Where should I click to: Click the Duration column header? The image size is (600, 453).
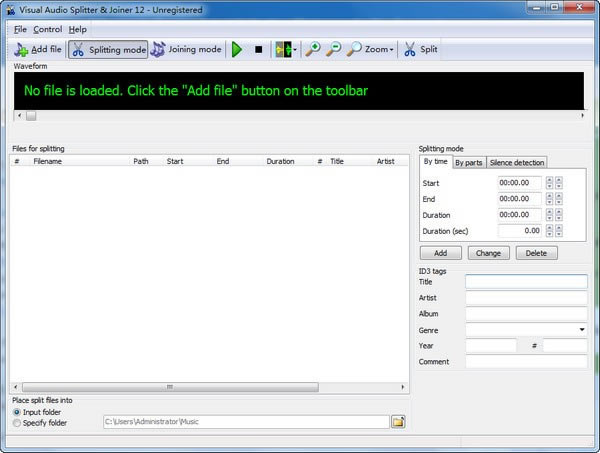[280, 161]
